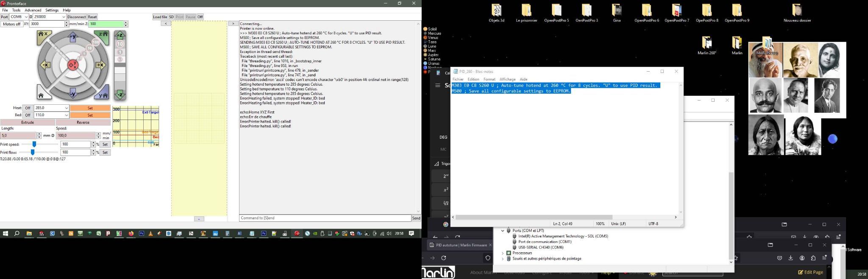This screenshot has height=279, width=868.
Task: Open the notification center icon in the taskbar
Action: click(412, 233)
